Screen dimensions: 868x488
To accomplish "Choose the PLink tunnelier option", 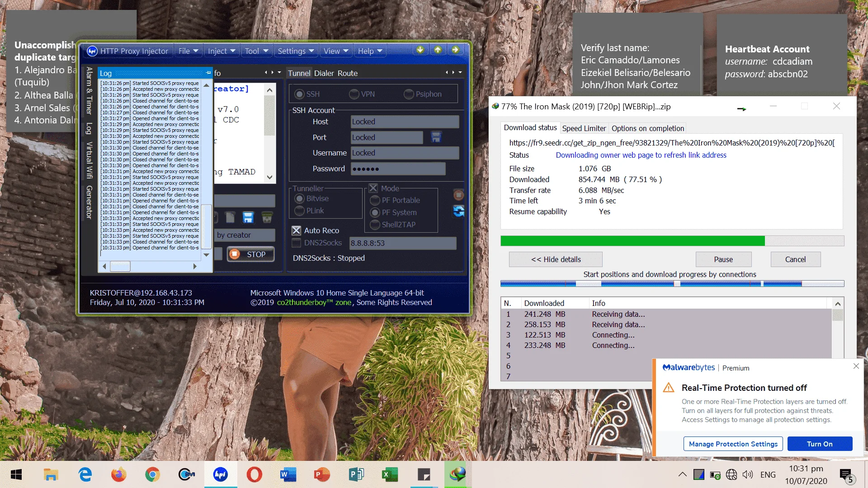I will (x=299, y=211).
